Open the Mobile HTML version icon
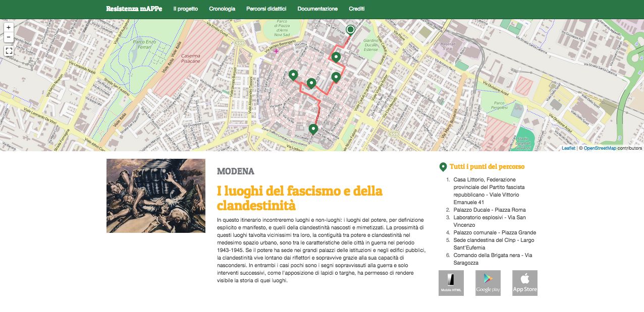The height and width of the screenshot is (312, 644). tap(451, 283)
